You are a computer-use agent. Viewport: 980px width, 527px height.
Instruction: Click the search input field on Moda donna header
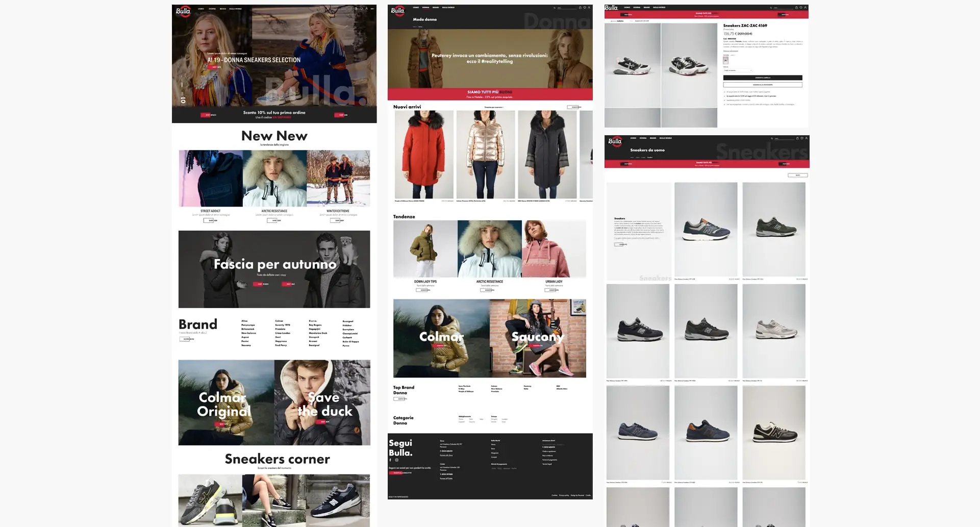point(567,8)
